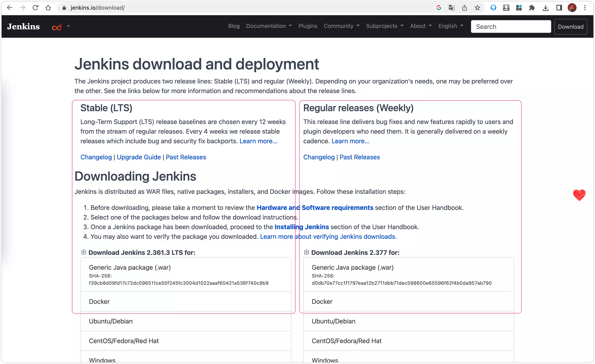Open the LTS Past Releases link
Screen dimensions: 595x364
(186, 157)
